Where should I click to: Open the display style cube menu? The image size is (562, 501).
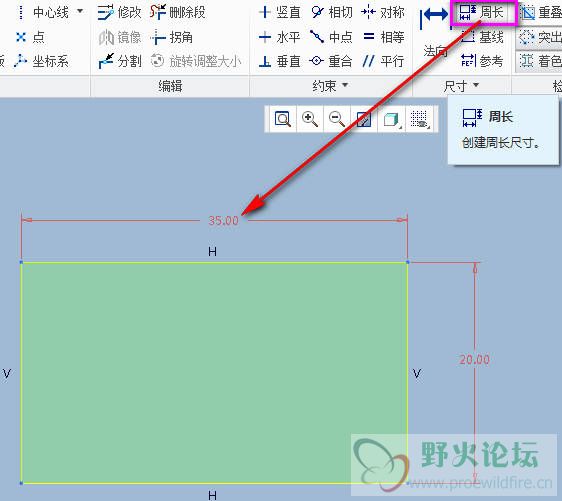392,119
